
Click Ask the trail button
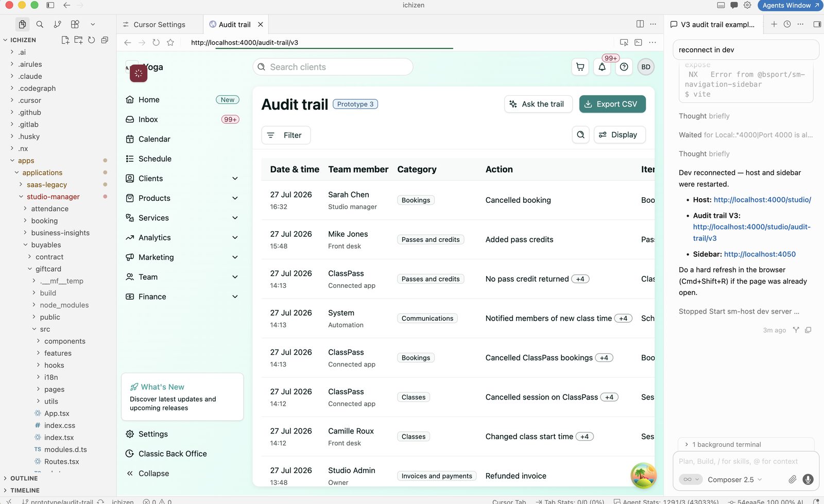[x=538, y=104]
